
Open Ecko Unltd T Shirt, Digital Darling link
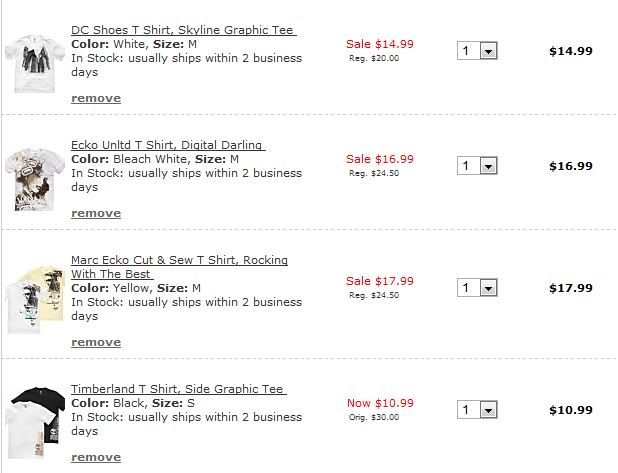point(168,145)
